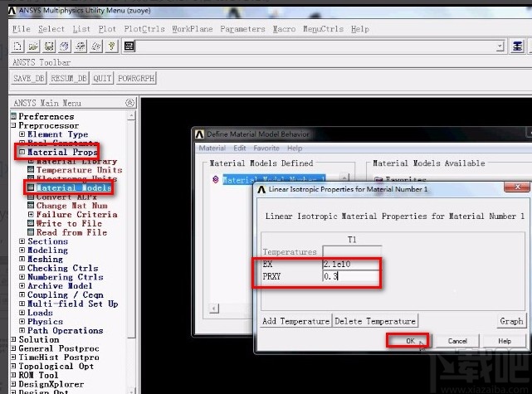This screenshot has width=532, height=394.
Task: Open the Macro menu
Action: pyautogui.click(x=284, y=29)
